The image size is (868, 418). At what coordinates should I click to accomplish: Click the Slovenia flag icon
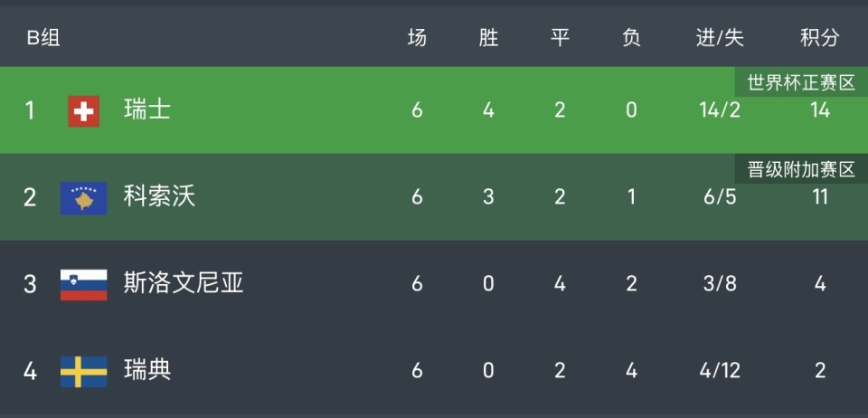click(x=84, y=284)
